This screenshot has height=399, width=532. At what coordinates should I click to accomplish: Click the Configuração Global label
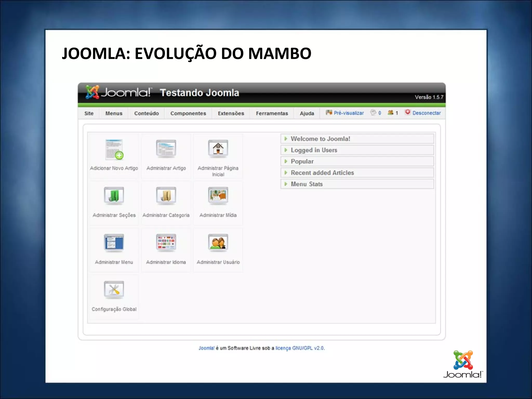[x=114, y=309]
